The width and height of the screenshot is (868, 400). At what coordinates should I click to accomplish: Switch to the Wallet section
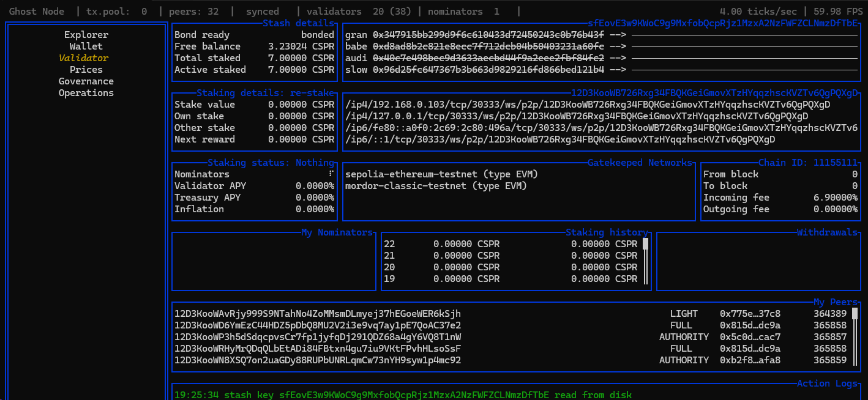click(86, 46)
